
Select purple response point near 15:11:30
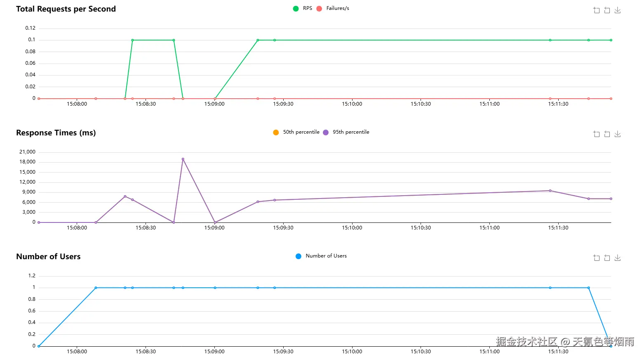[x=550, y=191]
